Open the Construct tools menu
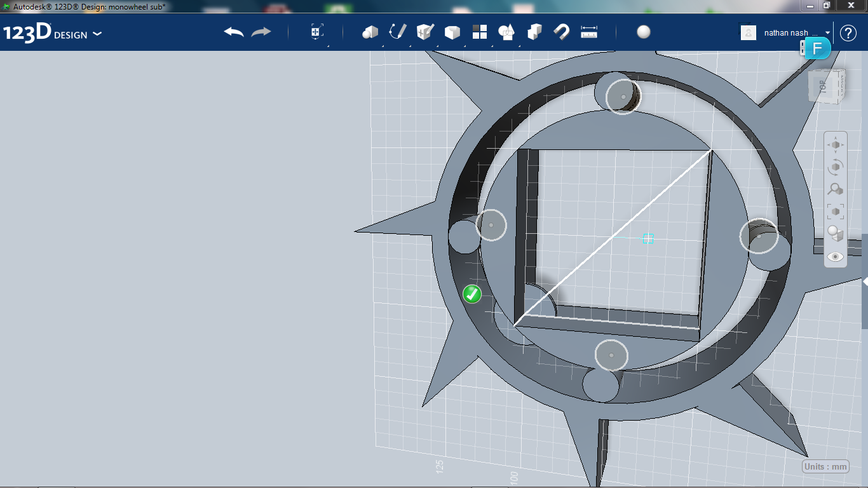 425,32
